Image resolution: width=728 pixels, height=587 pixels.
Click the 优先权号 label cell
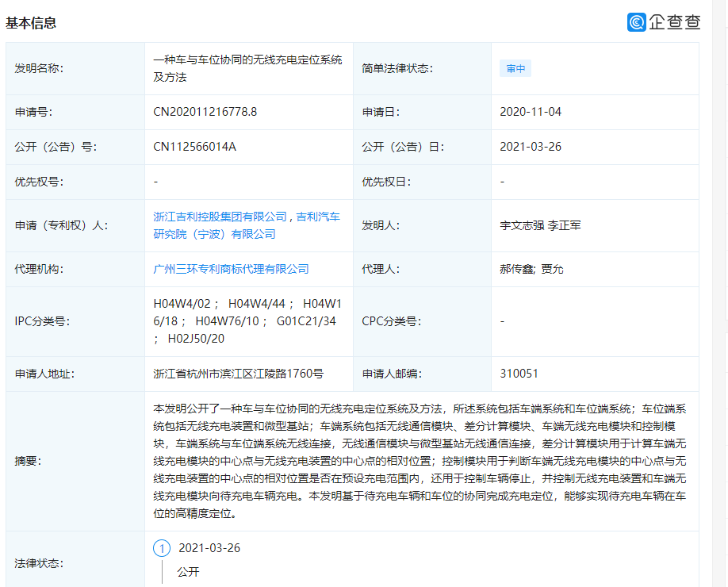pyautogui.click(x=75, y=182)
